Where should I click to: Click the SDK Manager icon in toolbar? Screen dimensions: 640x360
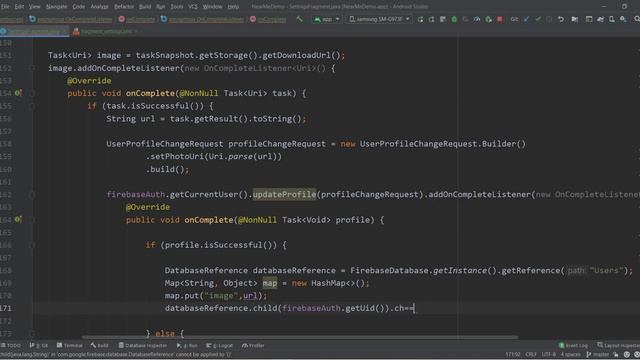point(623,19)
